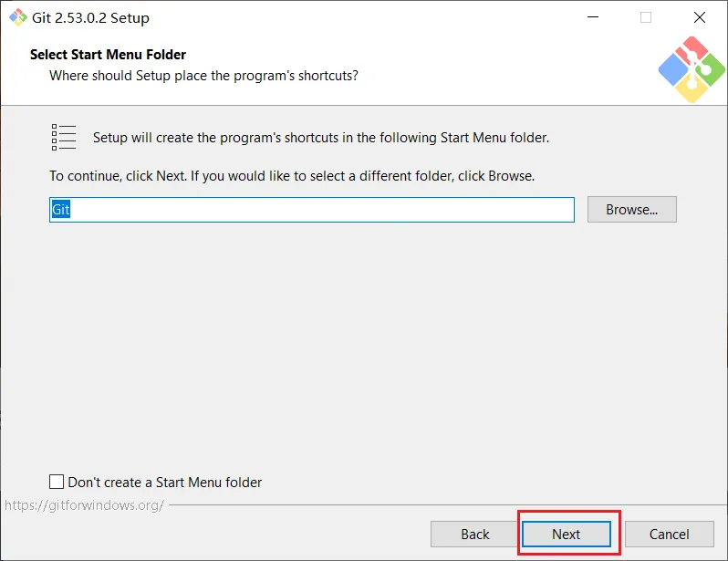This screenshot has width=728, height=561.
Task: Click the "Don't create a Start Menu folder" label
Action: click(164, 482)
